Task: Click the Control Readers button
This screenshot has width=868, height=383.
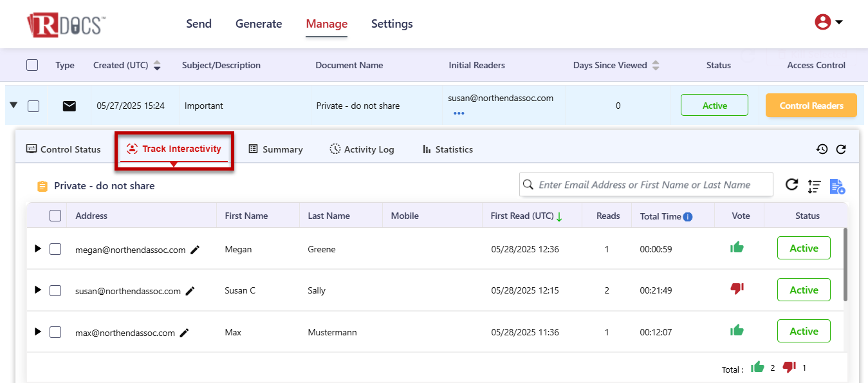Action: click(811, 106)
